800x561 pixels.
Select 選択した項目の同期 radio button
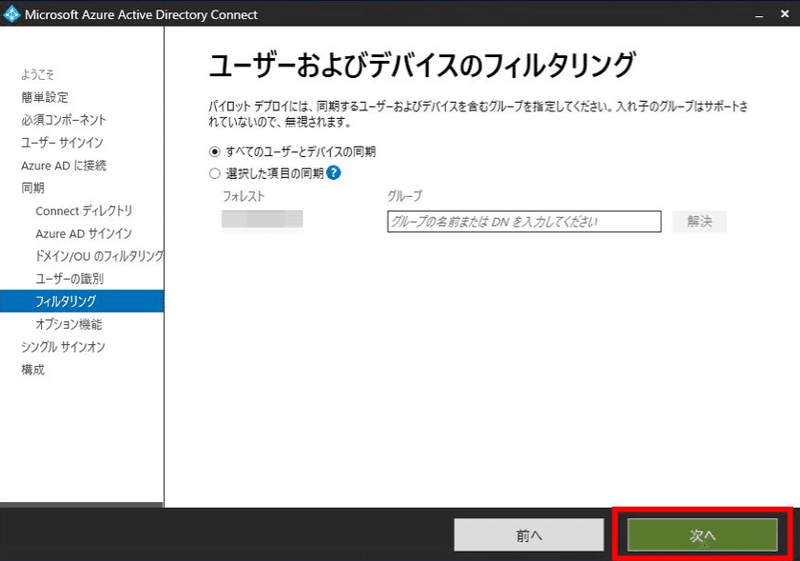215,174
